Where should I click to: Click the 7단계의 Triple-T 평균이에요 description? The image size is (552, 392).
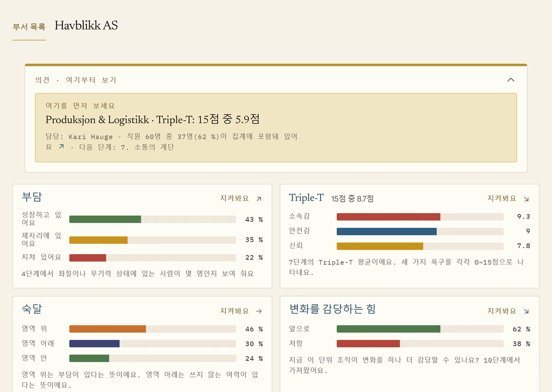407,267
